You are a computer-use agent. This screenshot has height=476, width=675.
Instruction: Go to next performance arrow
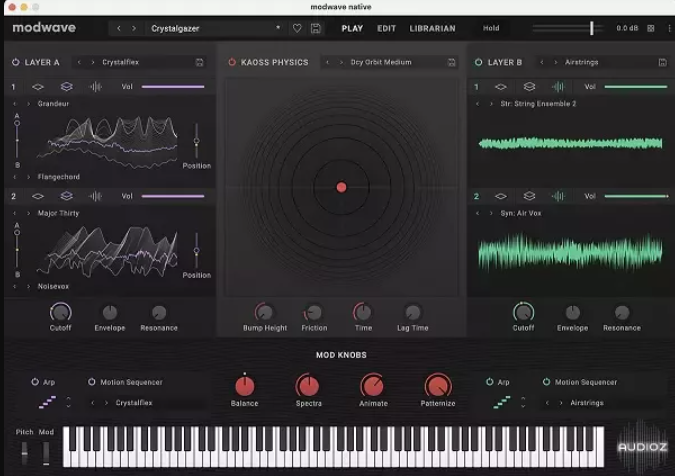[x=134, y=28]
